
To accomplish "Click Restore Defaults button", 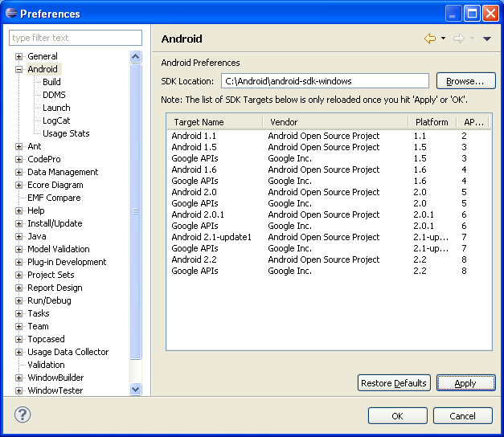I will point(394,383).
